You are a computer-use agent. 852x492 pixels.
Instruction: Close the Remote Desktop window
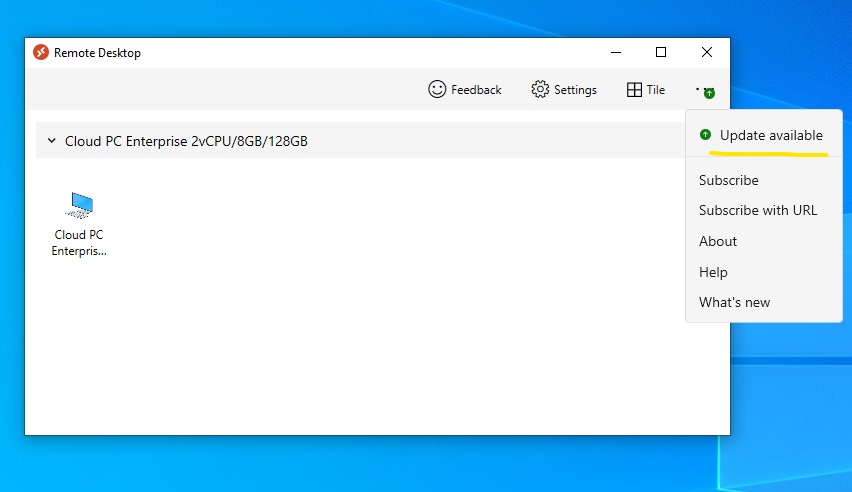pyautogui.click(x=706, y=52)
